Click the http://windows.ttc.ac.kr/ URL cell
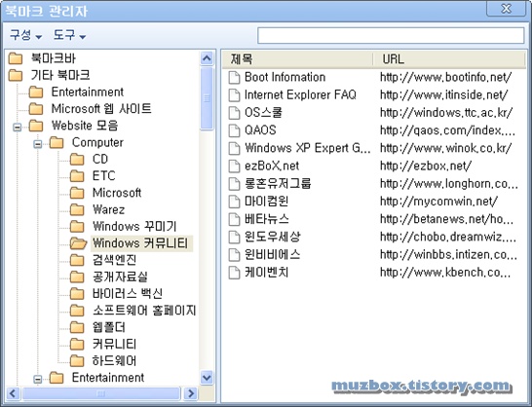532x407 pixels. pos(446,113)
